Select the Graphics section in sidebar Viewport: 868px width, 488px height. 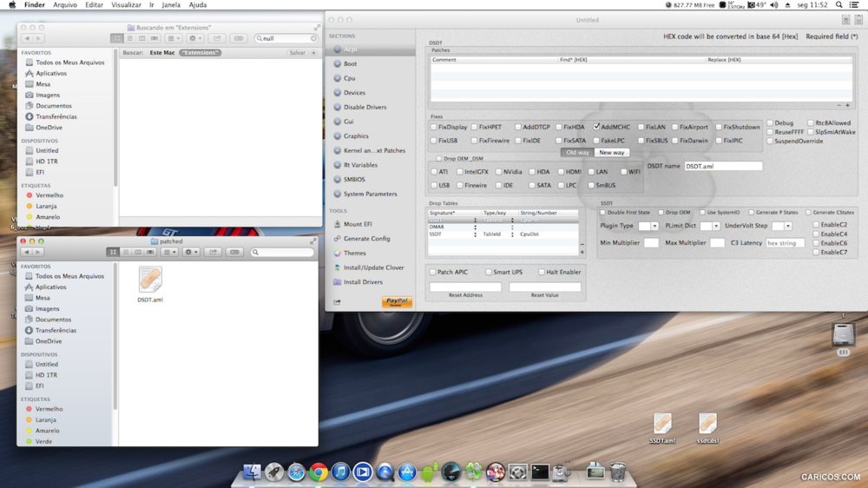click(x=356, y=136)
